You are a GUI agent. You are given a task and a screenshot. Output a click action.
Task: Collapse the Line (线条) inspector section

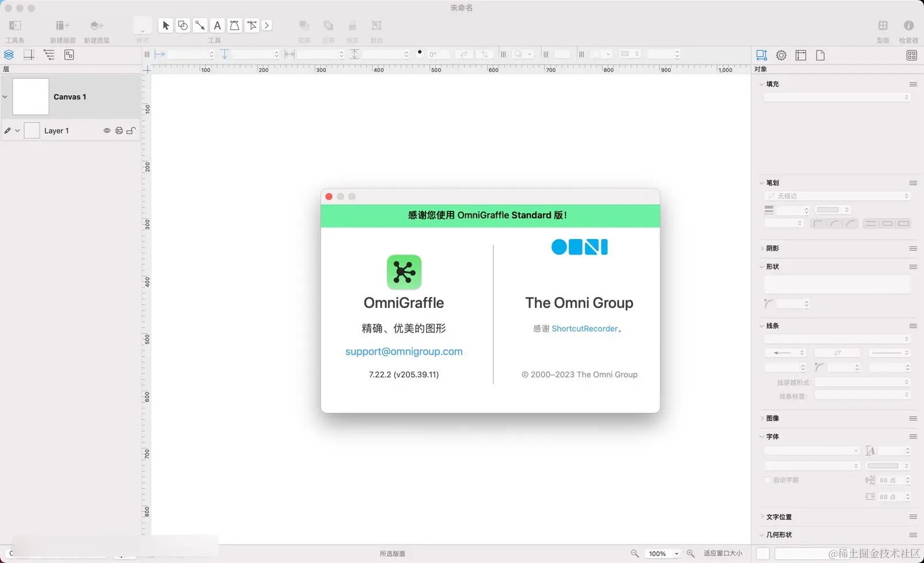(x=762, y=326)
